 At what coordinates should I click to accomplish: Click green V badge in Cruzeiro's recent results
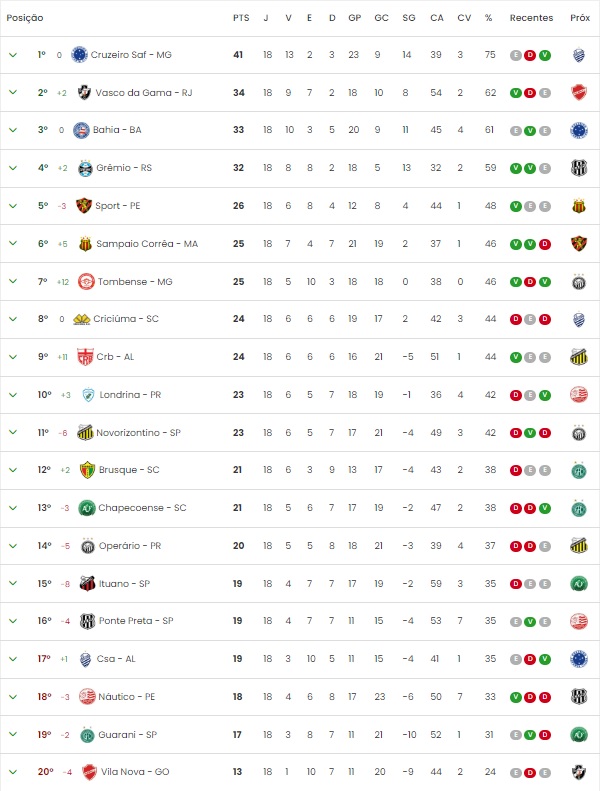[x=544, y=55]
